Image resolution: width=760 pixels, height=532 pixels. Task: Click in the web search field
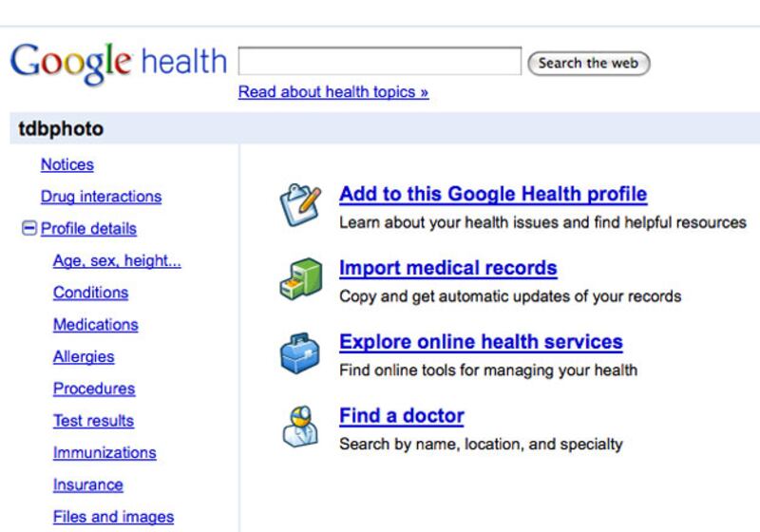[379, 61]
